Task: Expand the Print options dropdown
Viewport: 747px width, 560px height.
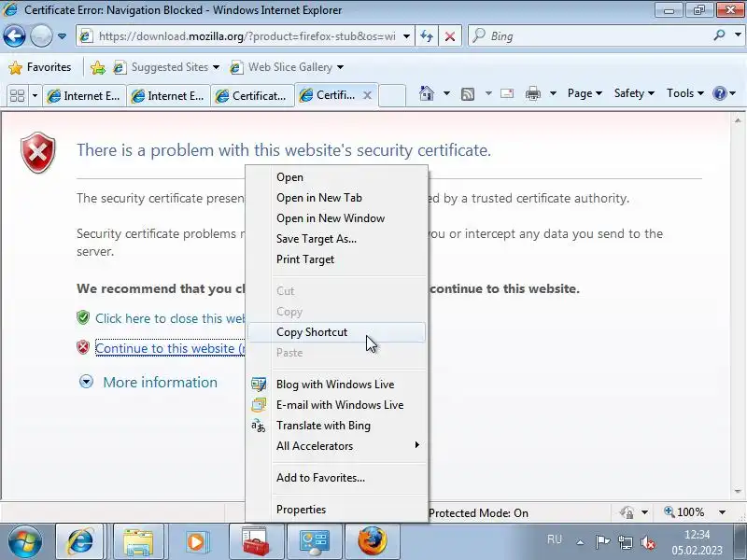Action: tap(553, 93)
